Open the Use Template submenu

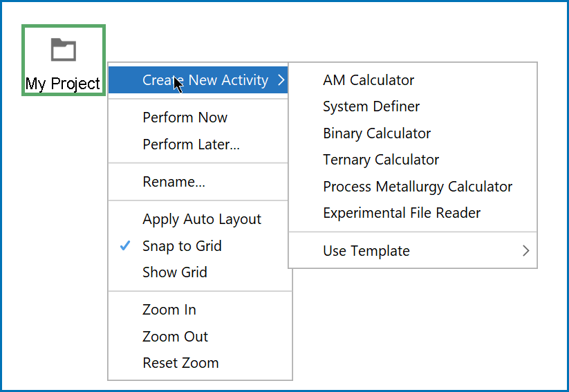[x=413, y=251]
